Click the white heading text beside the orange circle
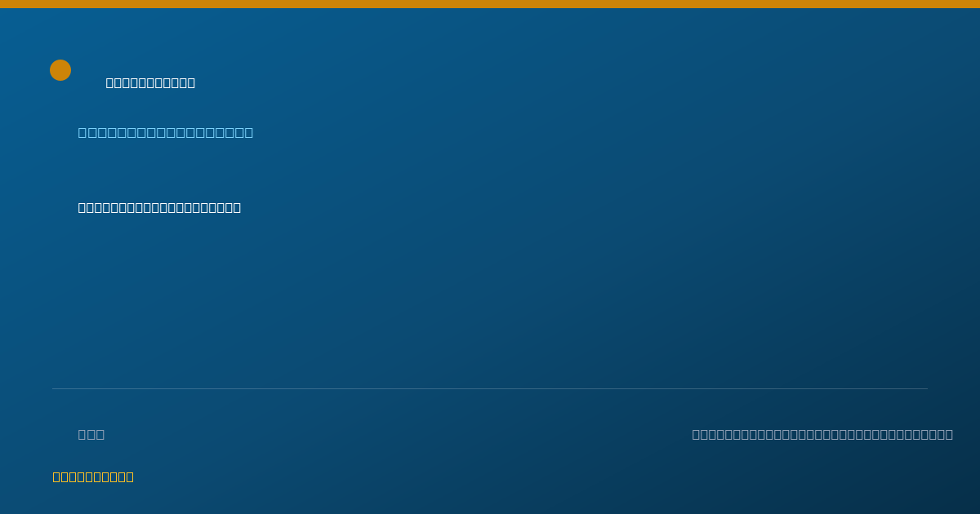The image size is (980, 514). 150,82
